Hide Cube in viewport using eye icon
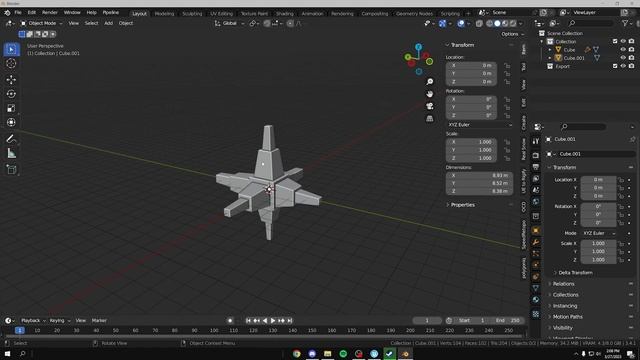 pyautogui.click(x=623, y=49)
